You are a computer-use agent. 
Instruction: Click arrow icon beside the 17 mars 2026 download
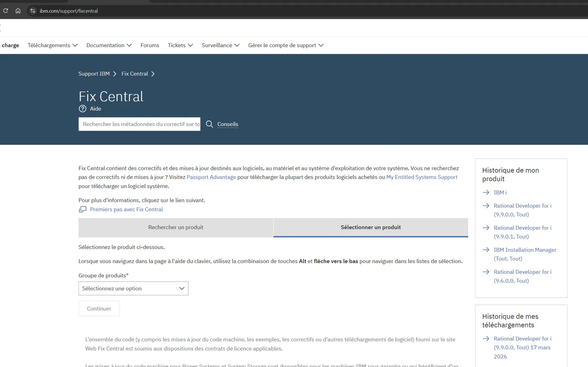pyautogui.click(x=486, y=338)
